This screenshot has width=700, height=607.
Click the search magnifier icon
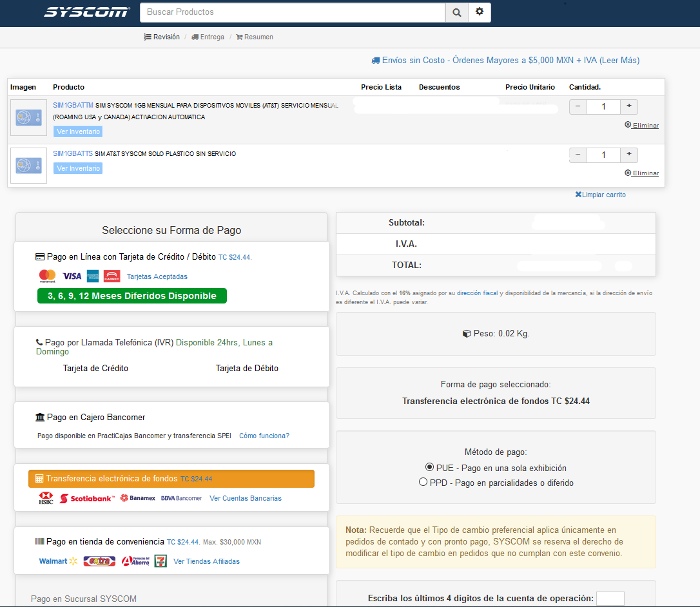(x=457, y=12)
